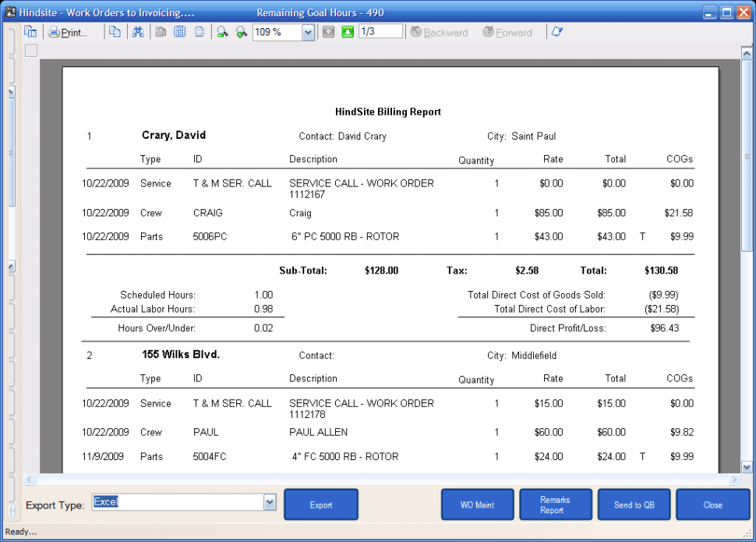
Task: Click the group tree icon at toolbar start
Action: (30, 31)
